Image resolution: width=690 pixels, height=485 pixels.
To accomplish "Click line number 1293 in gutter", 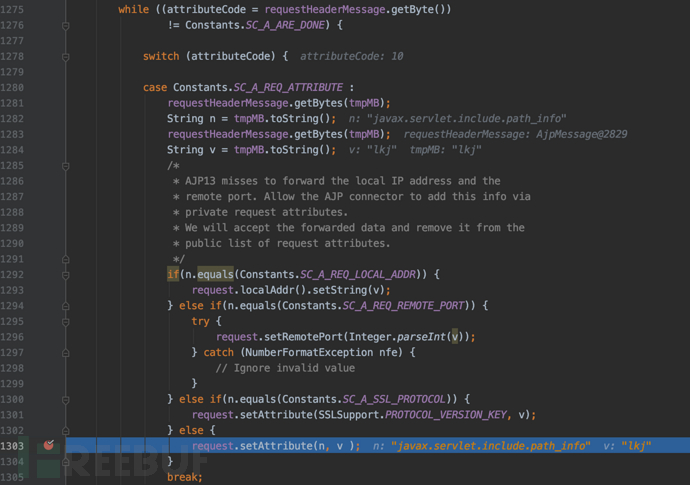I will tap(12, 290).
